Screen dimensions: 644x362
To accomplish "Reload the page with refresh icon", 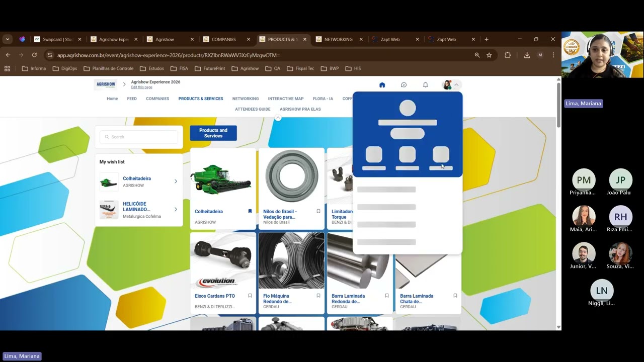I will click(34, 55).
